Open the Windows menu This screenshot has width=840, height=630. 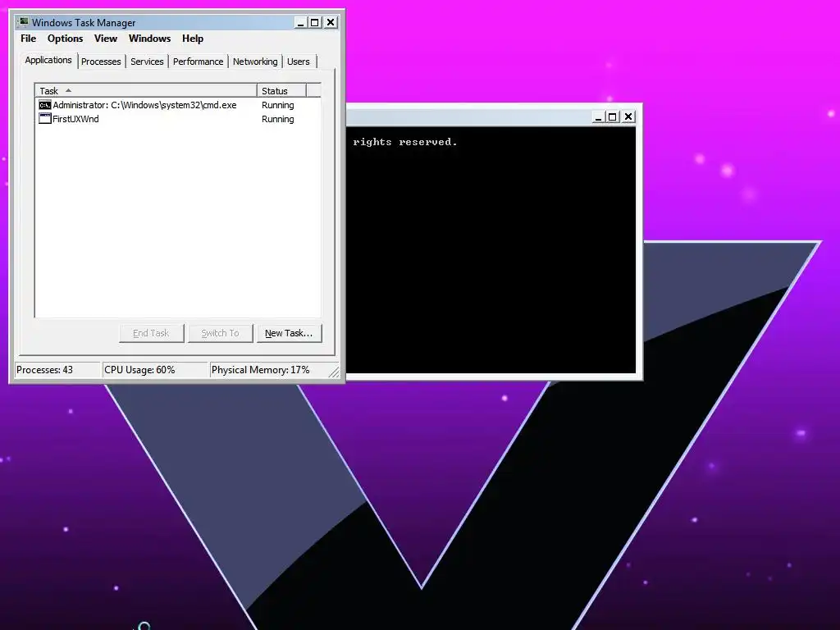(149, 39)
